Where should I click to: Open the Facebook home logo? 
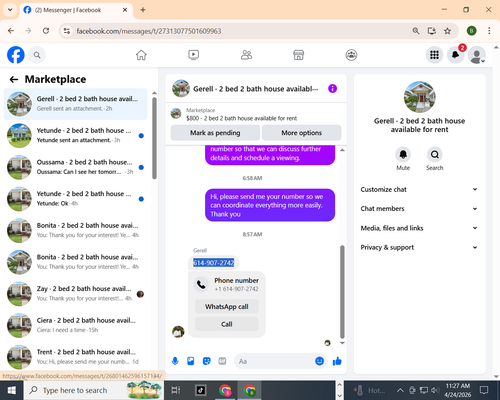click(x=16, y=55)
